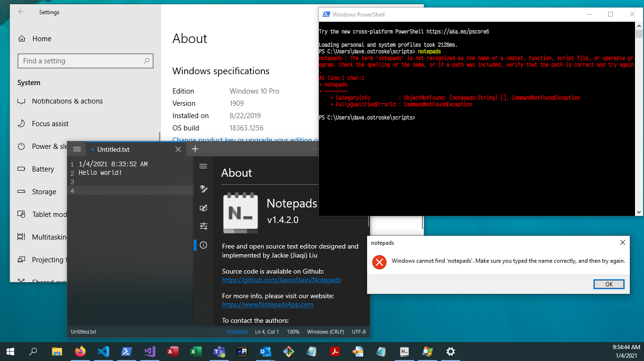Click the version 1909 value in Settings
Screen dimensions: 644x361
coord(237,103)
